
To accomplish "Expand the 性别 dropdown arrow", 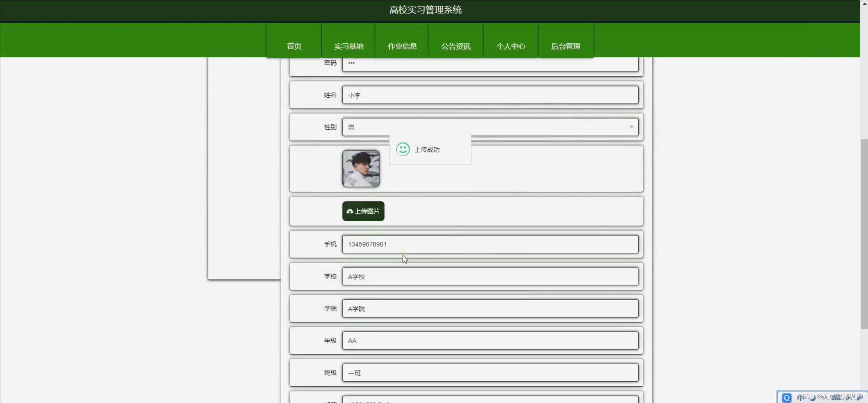I will click(631, 127).
